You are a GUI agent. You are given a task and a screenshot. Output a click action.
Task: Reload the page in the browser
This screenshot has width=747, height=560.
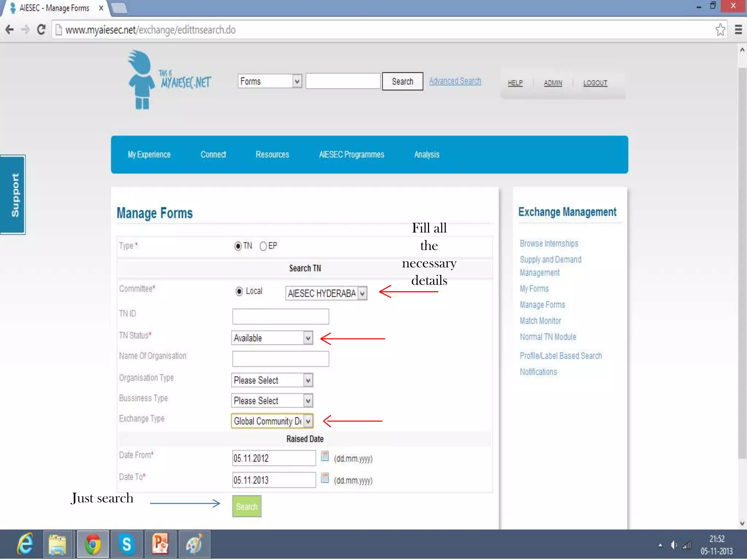click(41, 30)
